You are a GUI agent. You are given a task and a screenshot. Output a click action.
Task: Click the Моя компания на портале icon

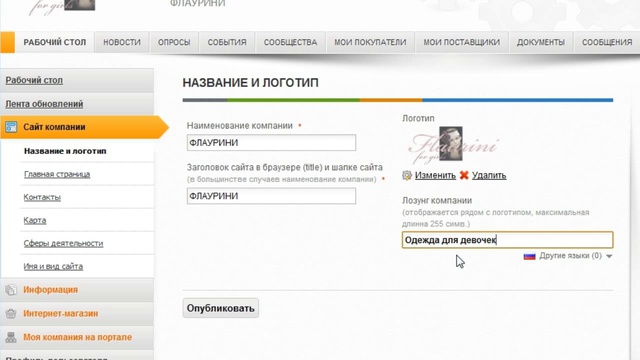pos(11,337)
